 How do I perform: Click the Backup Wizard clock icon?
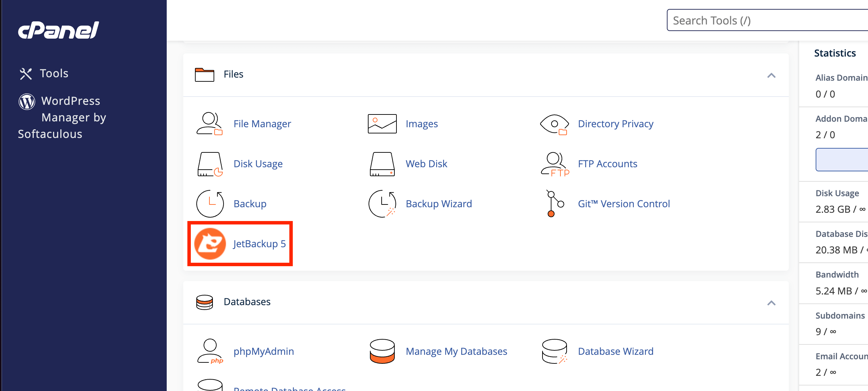(x=382, y=203)
